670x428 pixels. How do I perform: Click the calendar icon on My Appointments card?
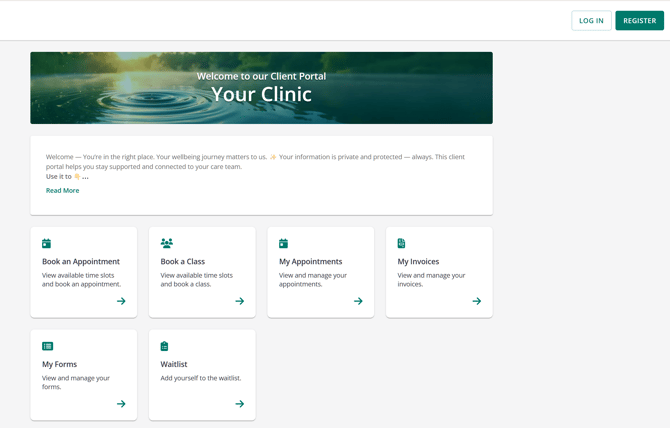283,243
